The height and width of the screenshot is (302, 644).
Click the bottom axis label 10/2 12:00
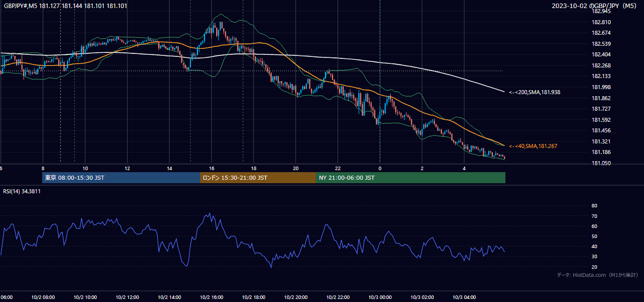[127, 297]
